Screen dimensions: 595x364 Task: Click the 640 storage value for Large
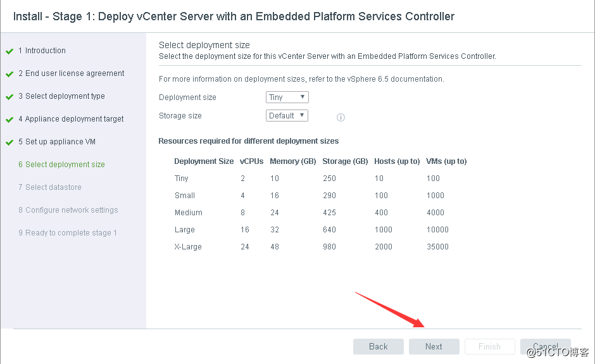point(329,230)
